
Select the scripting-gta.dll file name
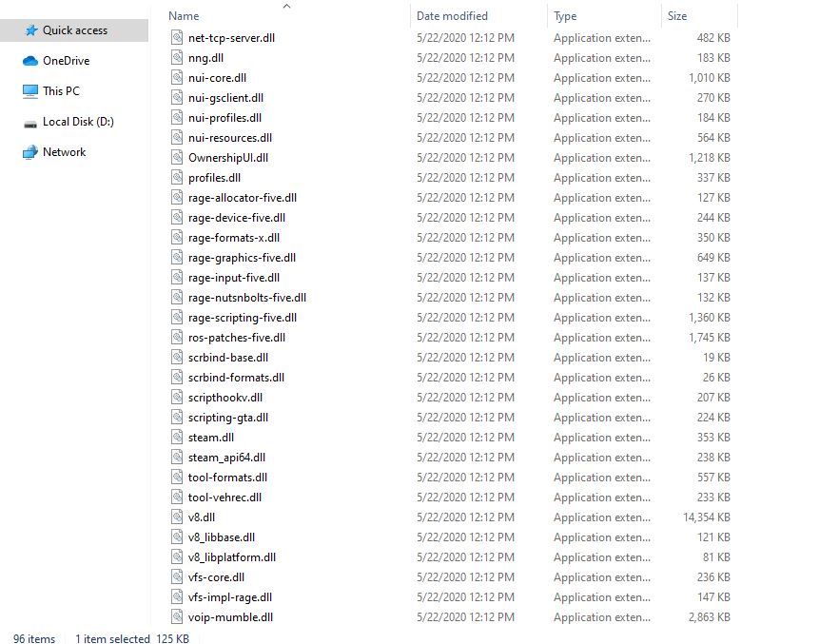click(228, 418)
